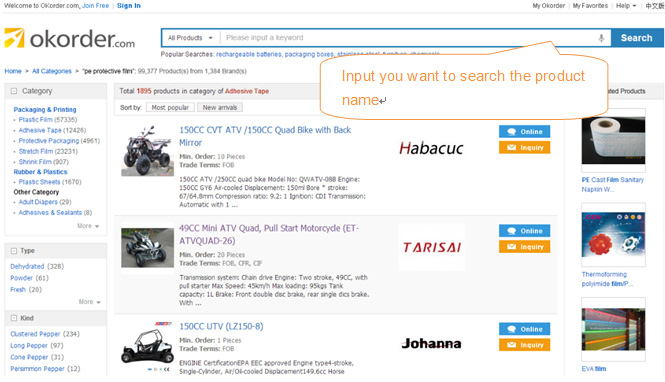Click the okorder.com logo
This screenshot has height=382, width=665.
tap(70, 39)
